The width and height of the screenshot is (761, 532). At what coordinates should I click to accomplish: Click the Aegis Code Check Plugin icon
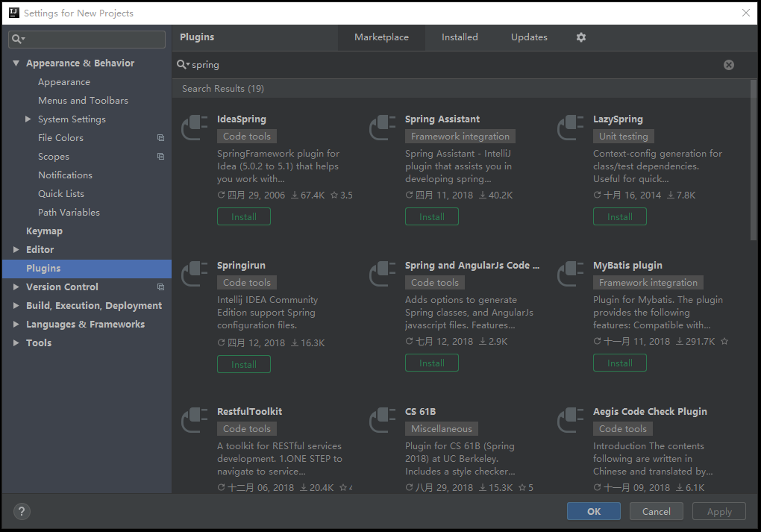570,420
